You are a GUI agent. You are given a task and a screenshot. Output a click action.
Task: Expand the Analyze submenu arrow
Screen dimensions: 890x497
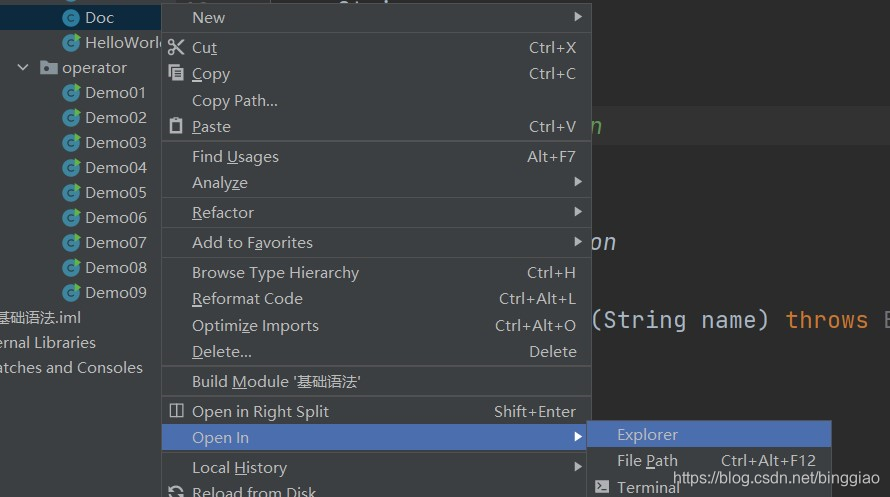coord(578,182)
